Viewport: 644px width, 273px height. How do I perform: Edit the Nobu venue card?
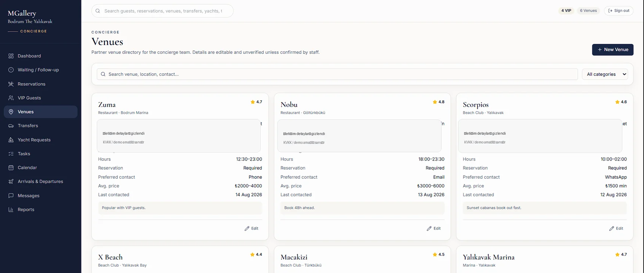click(x=434, y=228)
